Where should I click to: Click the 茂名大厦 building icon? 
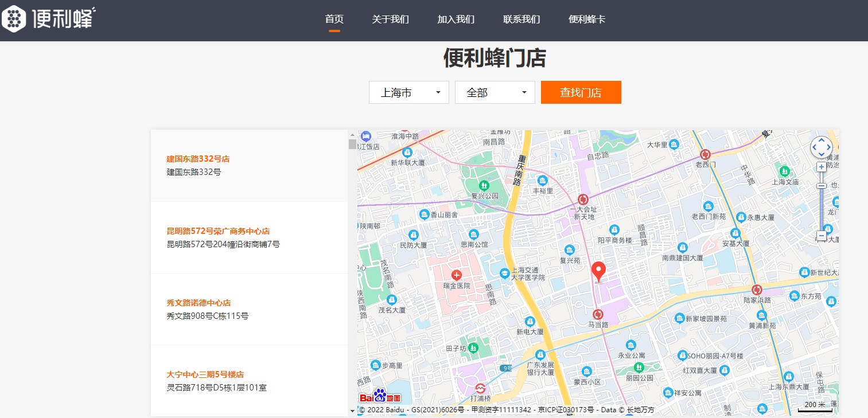(x=392, y=299)
